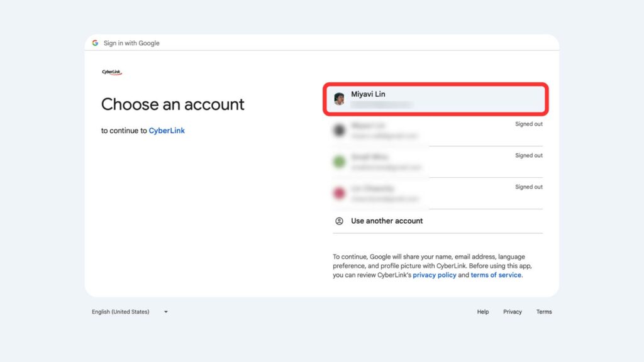Select the Miyavi Lin signed-in account
The image size is (644, 362).
[435, 99]
